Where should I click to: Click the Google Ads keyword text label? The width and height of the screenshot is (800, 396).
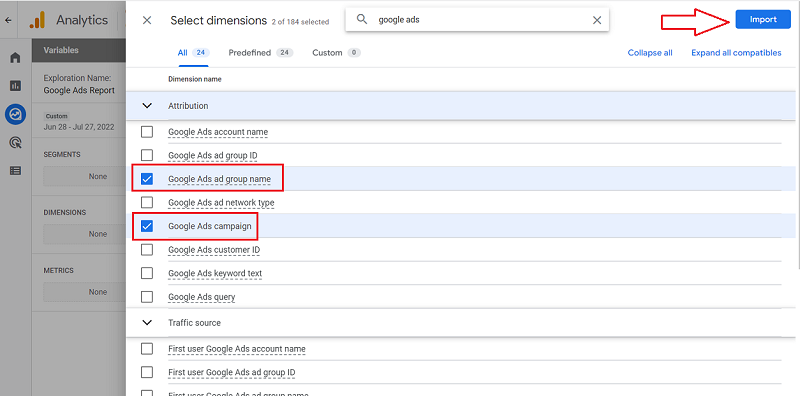215,273
